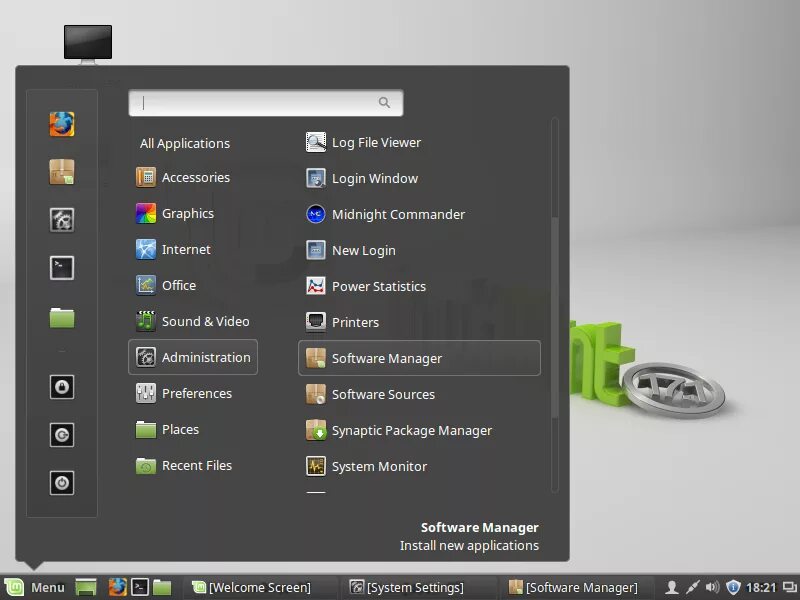Open the Recent Files category
Viewport: 800px width, 600px height.
coord(193,465)
